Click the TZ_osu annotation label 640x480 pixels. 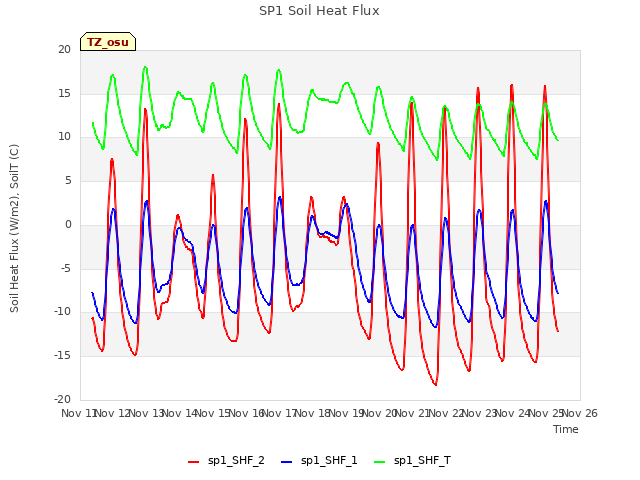click(x=108, y=42)
